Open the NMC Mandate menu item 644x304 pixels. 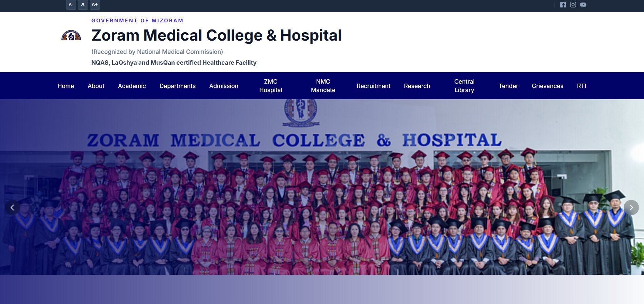click(x=323, y=86)
